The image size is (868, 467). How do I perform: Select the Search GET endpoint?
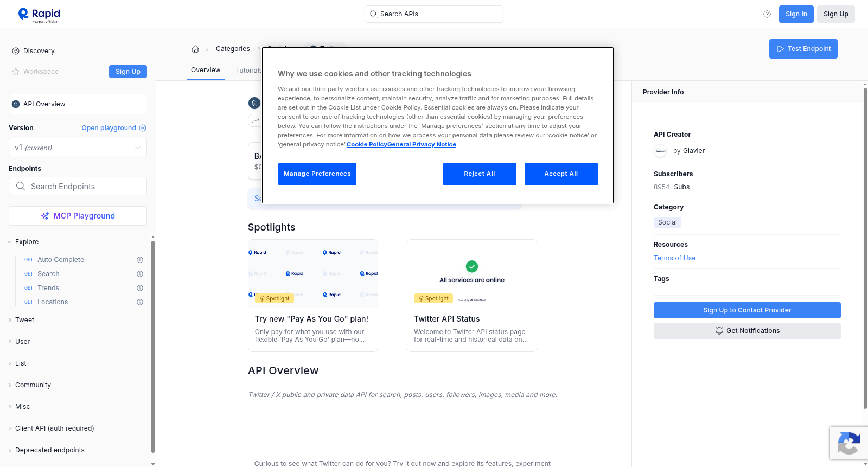(48, 274)
